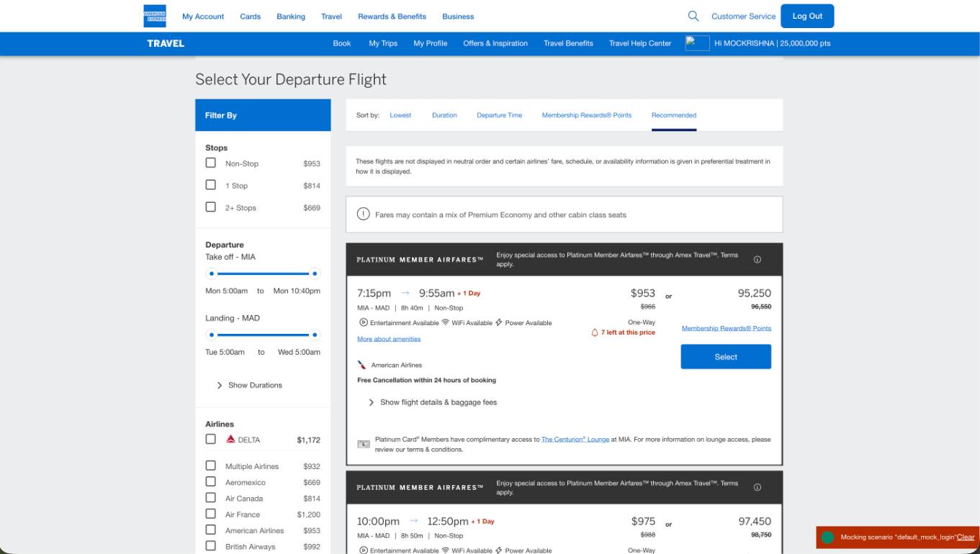Click the American Express logo
Image resolution: width=980 pixels, height=554 pixels.
point(155,16)
